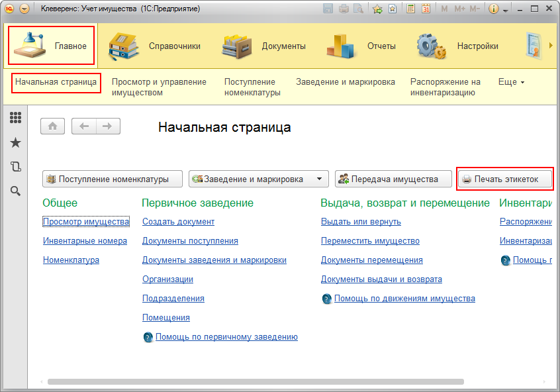Screen dimensions: 560x392
Task: Click Поступление номенклатуры button
Action: pos(112,179)
